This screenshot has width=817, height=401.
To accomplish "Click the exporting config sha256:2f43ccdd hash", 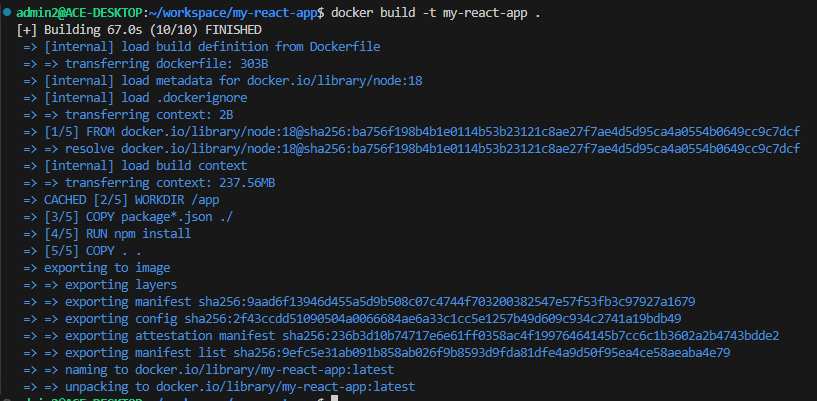I will coord(432,319).
